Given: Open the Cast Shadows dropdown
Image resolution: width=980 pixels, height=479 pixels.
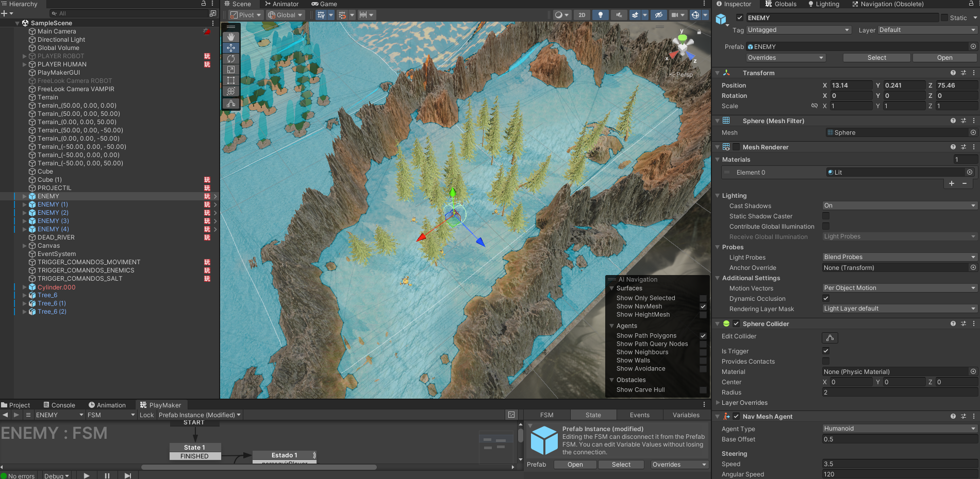Looking at the screenshot, I should [900, 206].
